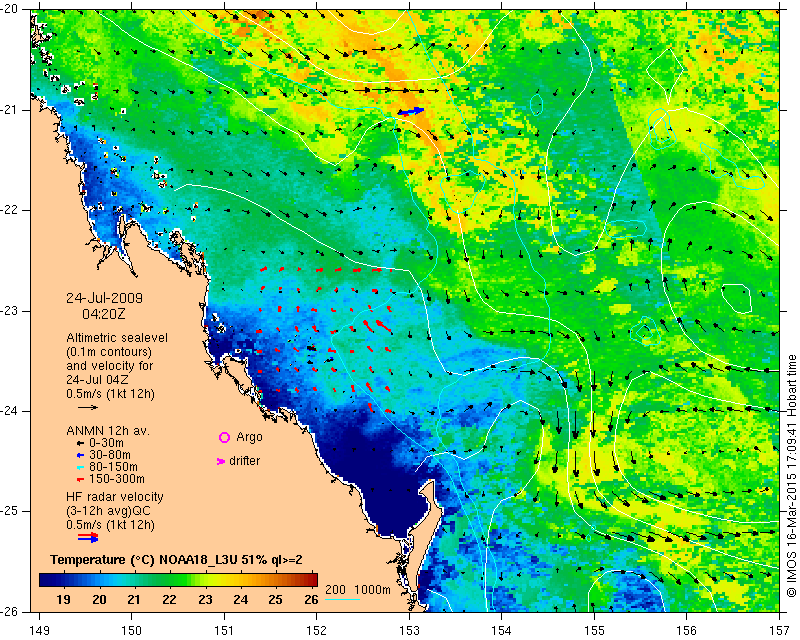Click the 'HF radar velocity' legend text

[115, 497]
